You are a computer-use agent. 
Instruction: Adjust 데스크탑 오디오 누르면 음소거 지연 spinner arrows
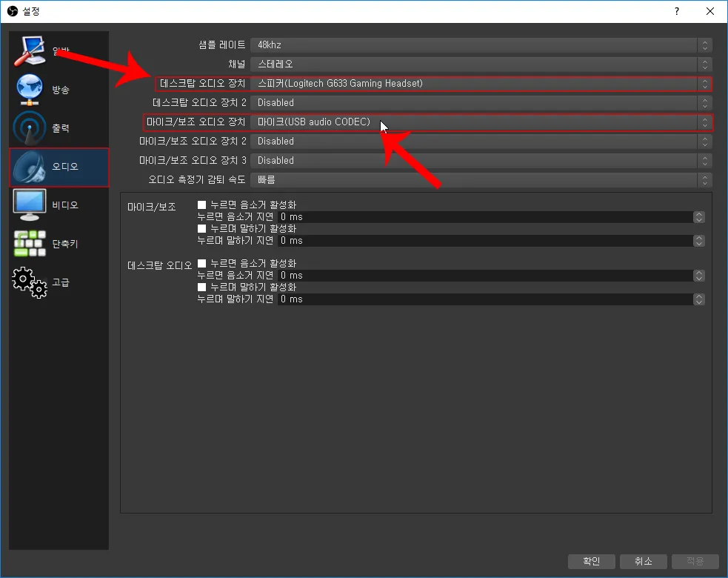click(699, 276)
